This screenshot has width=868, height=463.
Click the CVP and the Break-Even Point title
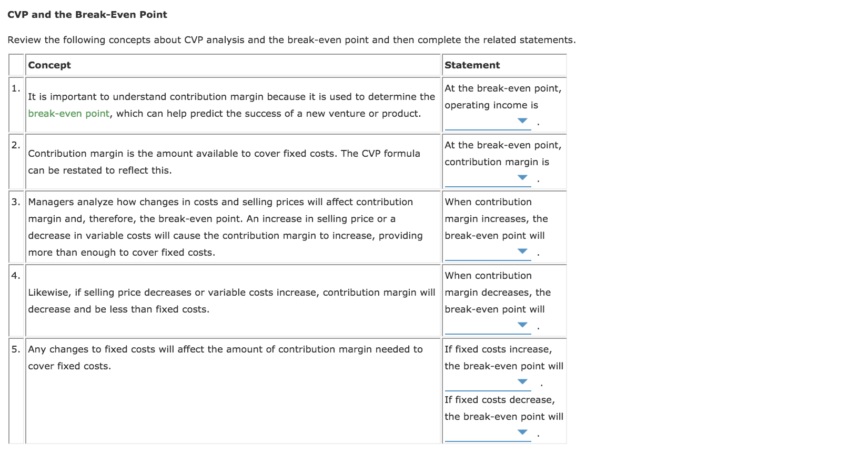pyautogui.click(x=87, y=14)
